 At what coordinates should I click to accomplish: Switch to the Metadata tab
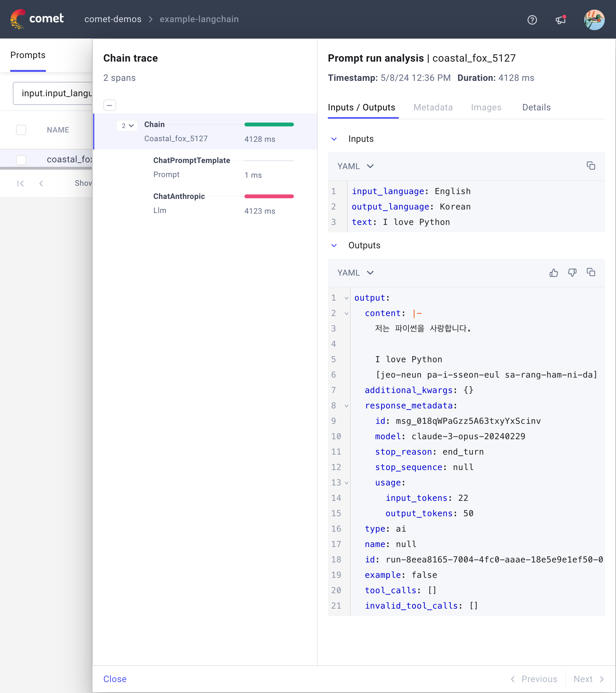point(433,107)
